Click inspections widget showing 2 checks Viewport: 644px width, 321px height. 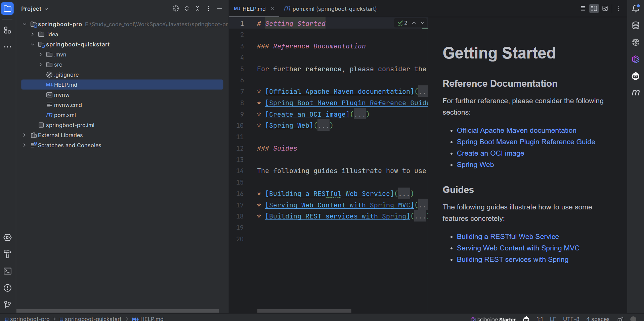(402, 23)
